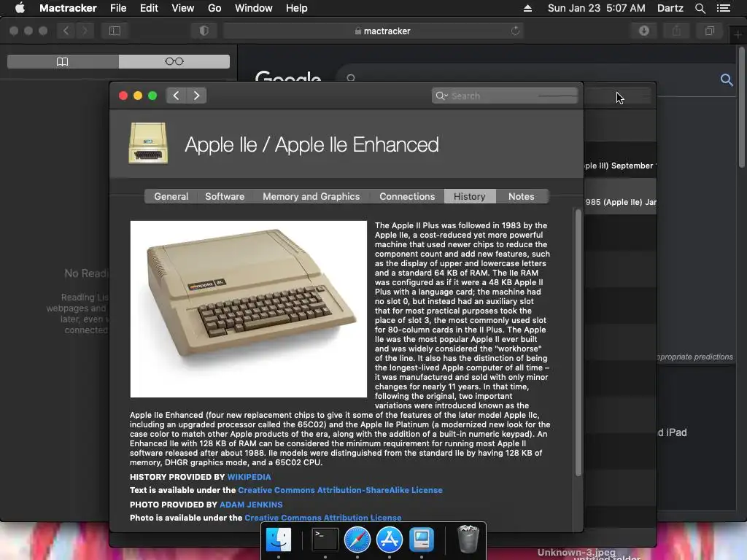Image resolution: width=747 pixels, height=560 pixels.
Task: Click the eject icon in menu bar
Action: pos(527,8)
